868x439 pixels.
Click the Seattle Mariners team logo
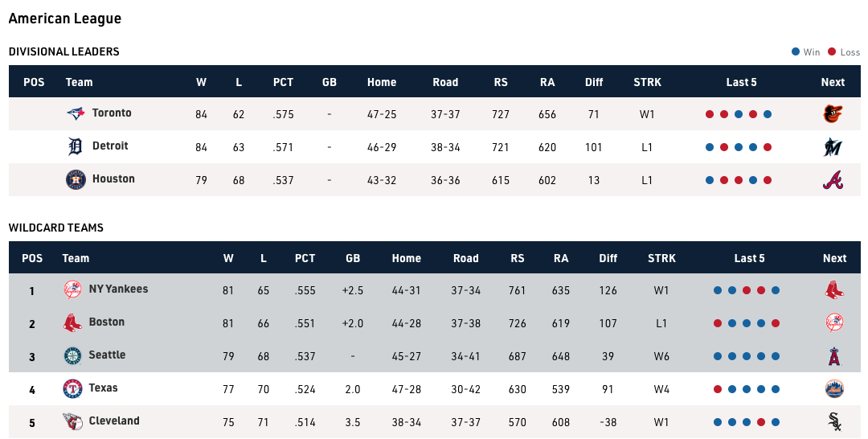tap(72, 356)
